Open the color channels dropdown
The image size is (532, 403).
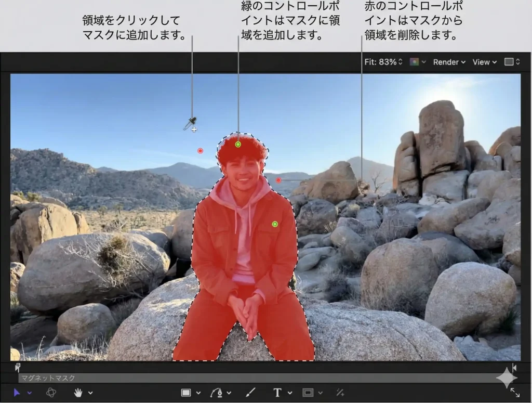pyautogui.click(x=417, y=62)
